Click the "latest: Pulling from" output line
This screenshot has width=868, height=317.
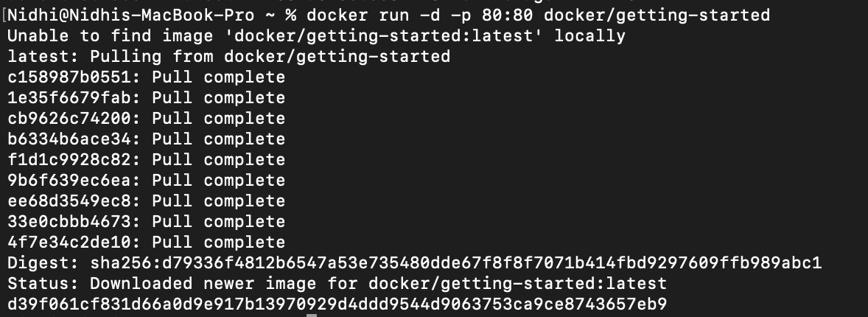point(228,57)
